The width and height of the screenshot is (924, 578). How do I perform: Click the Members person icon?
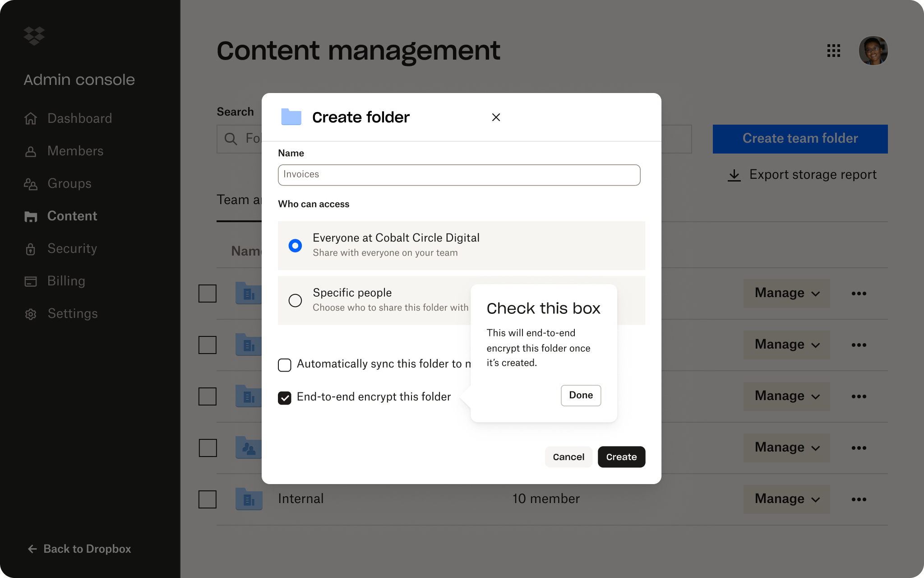[x=31, y=151]
